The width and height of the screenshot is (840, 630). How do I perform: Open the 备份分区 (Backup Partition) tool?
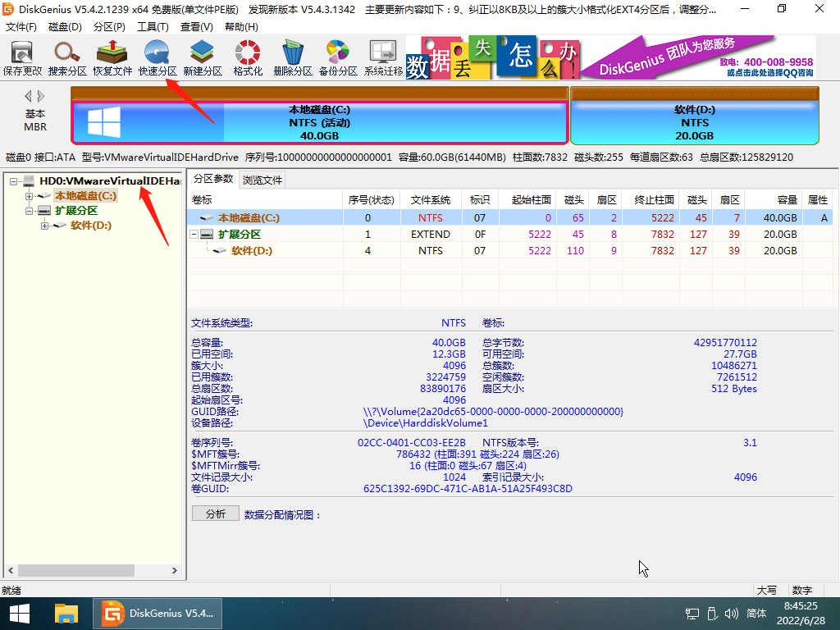[337, 56]
